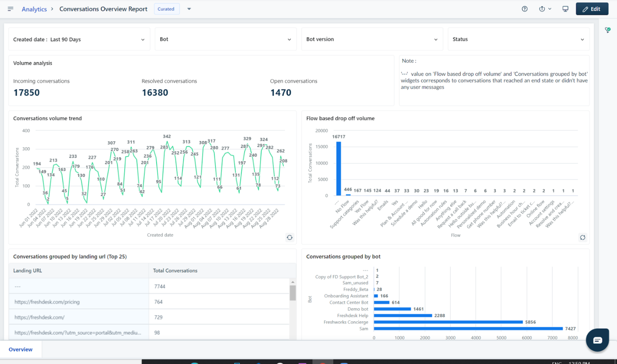Click the Conversations Overview Report title
The image size is (617, 364).
[x=103, y=9]
